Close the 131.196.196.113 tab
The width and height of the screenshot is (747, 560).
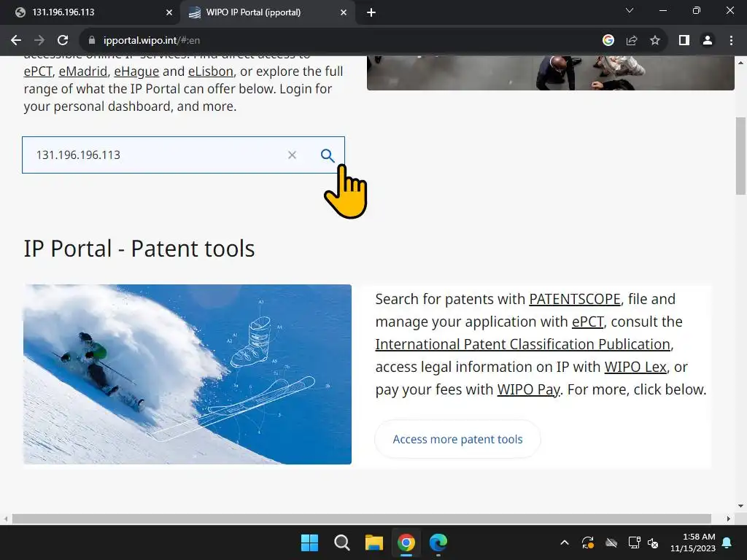coord(169,12)
